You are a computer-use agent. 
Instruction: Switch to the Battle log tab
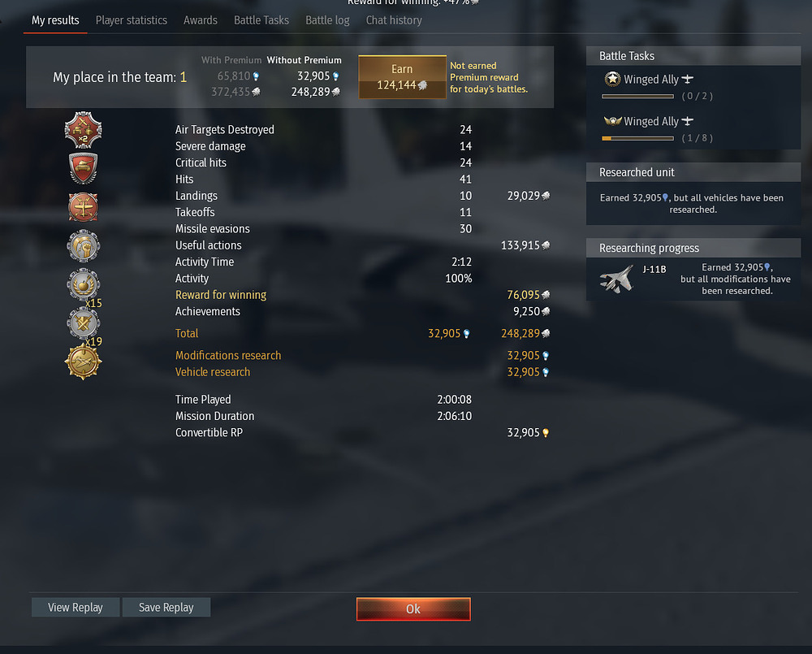[x=327, y=20]
